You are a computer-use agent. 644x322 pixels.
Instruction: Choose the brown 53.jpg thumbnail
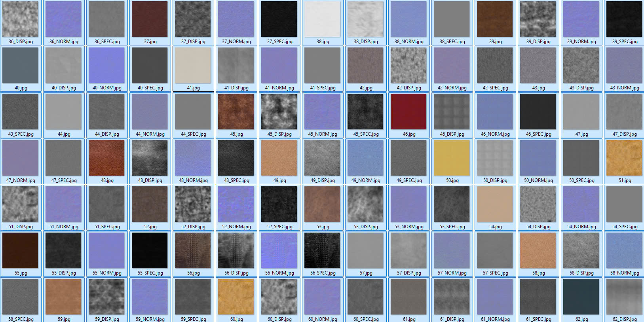(x=323, y=204)
